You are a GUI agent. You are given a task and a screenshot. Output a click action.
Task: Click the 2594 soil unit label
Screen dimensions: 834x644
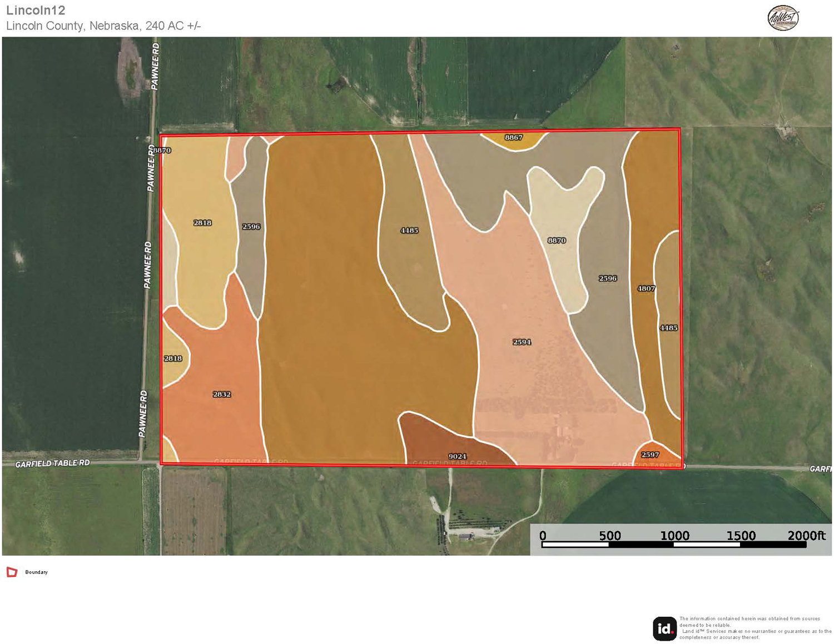[x=522, y=342]
